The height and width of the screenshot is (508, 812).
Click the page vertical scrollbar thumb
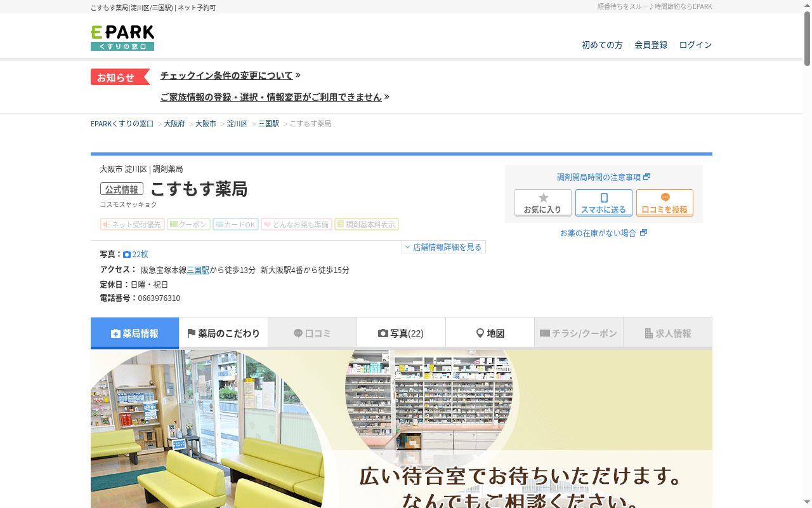point(807,38)
